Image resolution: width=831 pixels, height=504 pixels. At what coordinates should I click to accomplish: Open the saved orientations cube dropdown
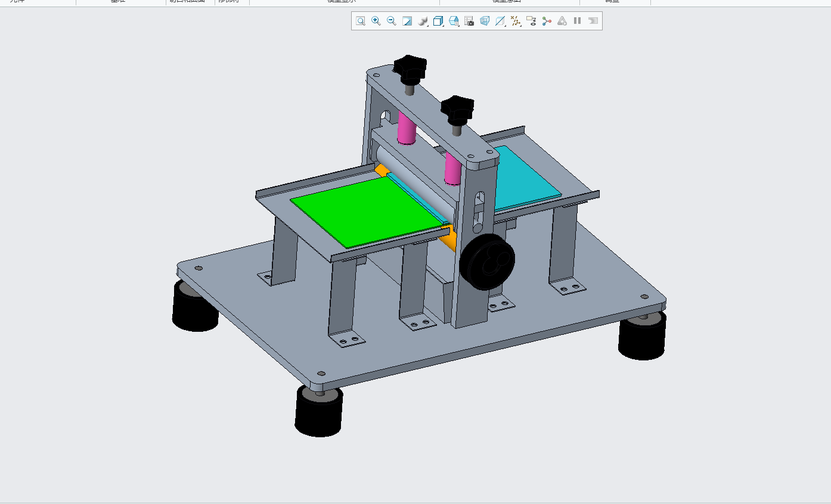click(x=438, y=21)
